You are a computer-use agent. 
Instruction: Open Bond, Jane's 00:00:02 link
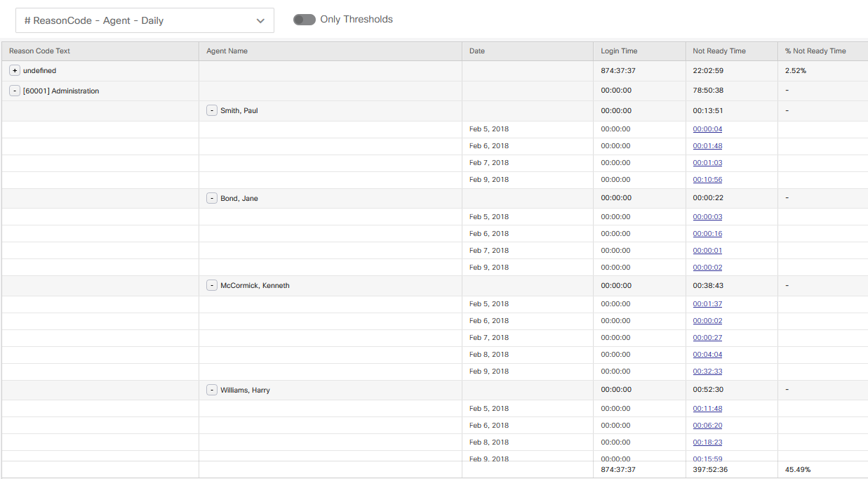coord(707,268)
